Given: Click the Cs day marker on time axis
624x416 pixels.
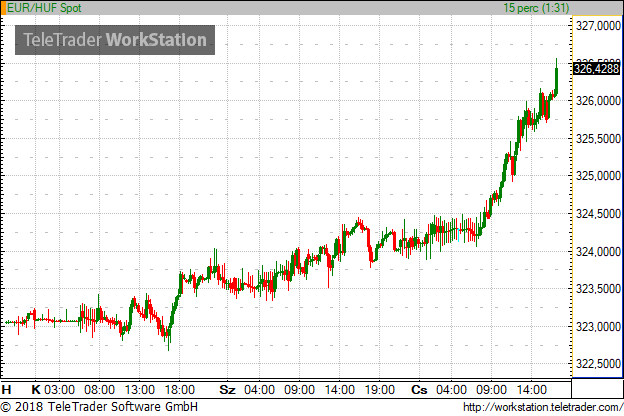Looking at the screenshot, I should (x=419, y=389).
